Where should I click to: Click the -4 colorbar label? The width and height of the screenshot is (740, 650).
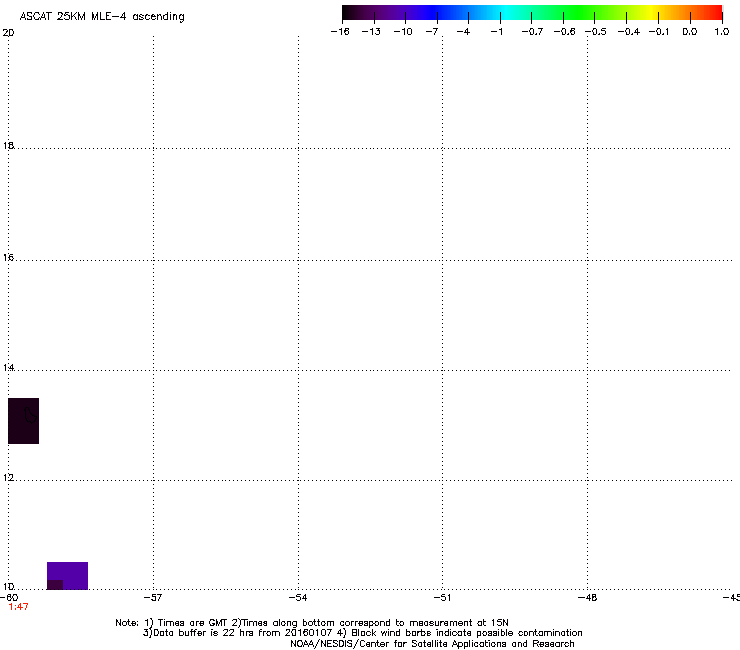(463, 32)
